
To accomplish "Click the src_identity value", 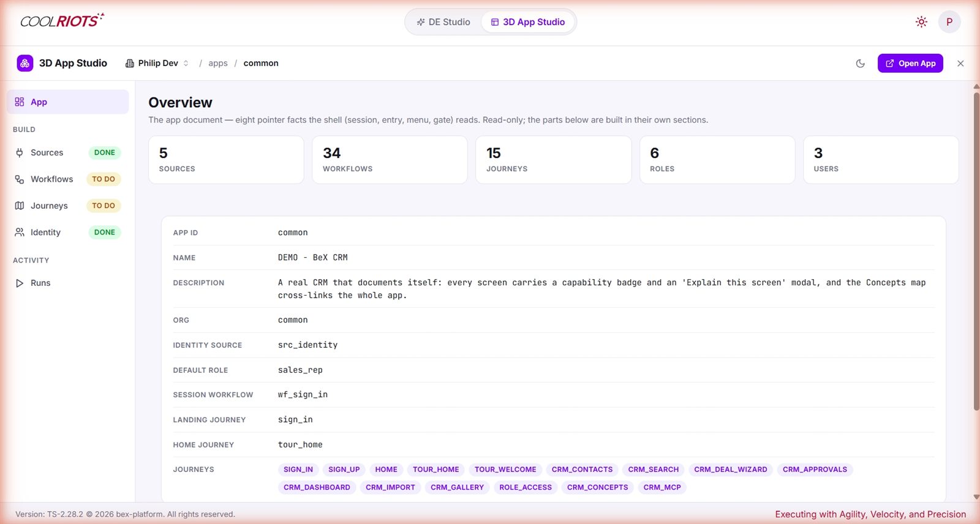I will pos(308,345).
